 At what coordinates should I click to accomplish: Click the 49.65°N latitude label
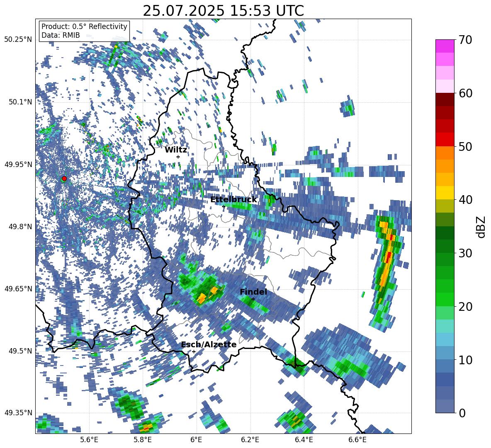click(x=18, y=288)
